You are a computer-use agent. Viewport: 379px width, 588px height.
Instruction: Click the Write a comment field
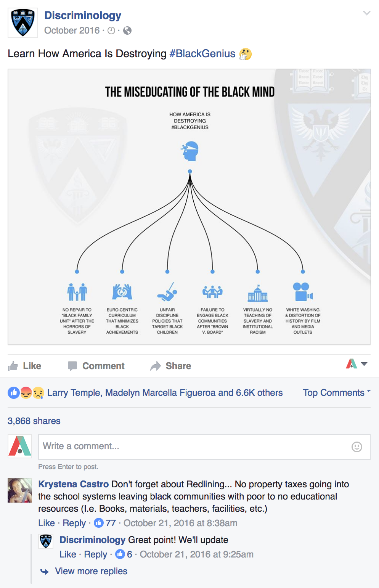[204, 447]
